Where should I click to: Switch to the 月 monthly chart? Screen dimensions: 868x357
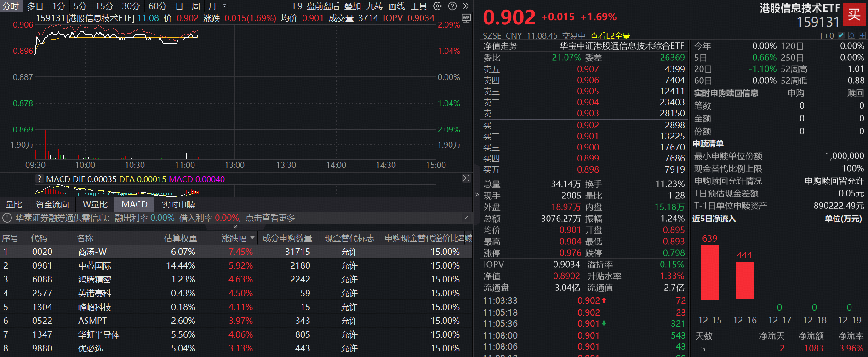(212, 6)
